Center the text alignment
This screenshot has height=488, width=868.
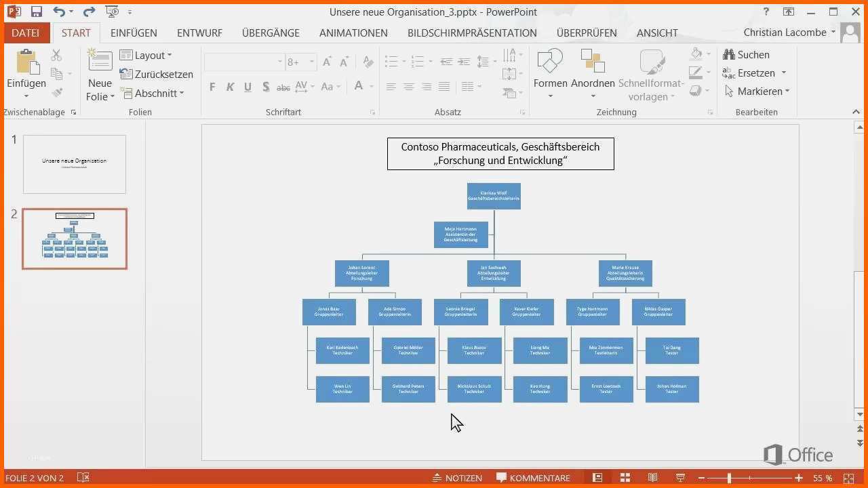[409, 87]
